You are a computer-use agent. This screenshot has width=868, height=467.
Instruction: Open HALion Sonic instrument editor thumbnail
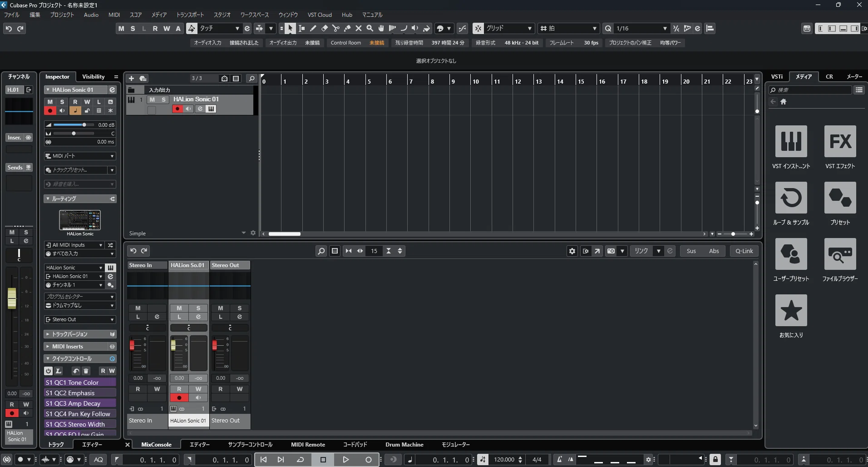pos(80,220)
